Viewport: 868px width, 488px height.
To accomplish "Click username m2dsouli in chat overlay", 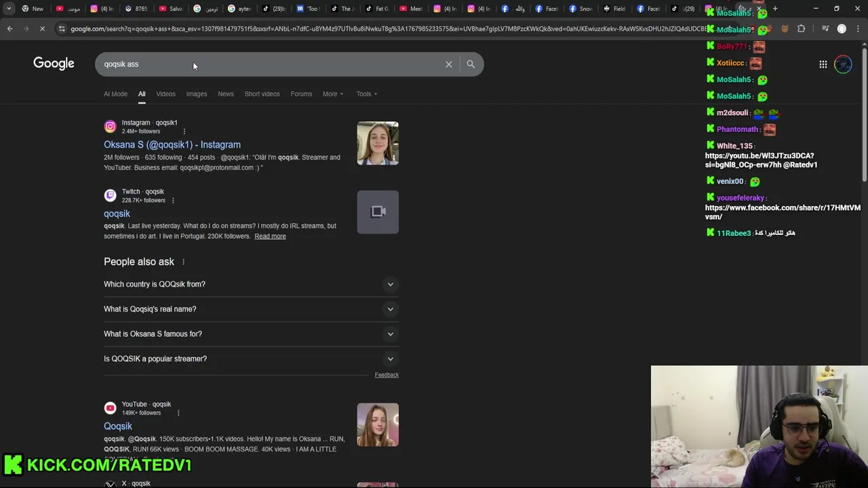I will pyautogui.click(x=732, y=113).
